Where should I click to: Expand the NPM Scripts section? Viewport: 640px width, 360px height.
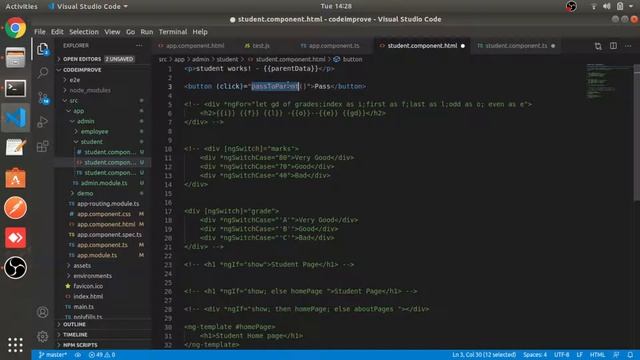(80, 345)
